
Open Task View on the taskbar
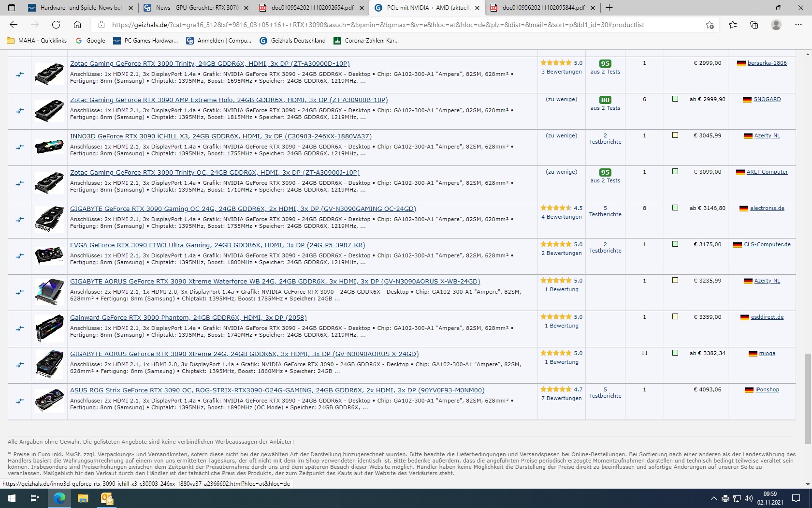pyautogui.click(x=35, y=498)
